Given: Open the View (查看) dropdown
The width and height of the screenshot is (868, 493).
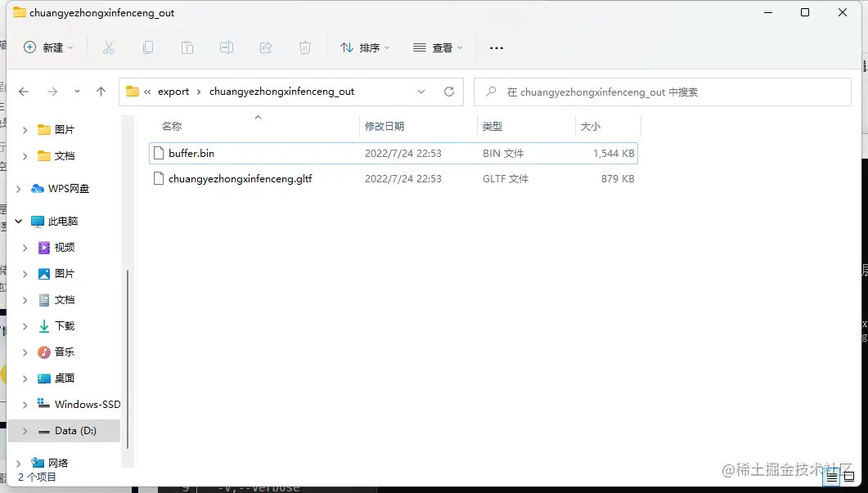Looking at the screenshot, I should point(438,47).
